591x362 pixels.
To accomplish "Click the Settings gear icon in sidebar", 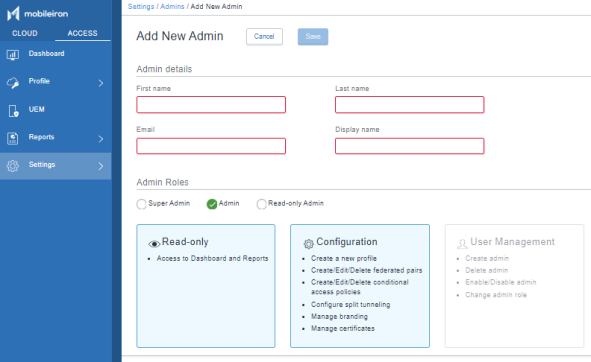I will tap(13, 166).
